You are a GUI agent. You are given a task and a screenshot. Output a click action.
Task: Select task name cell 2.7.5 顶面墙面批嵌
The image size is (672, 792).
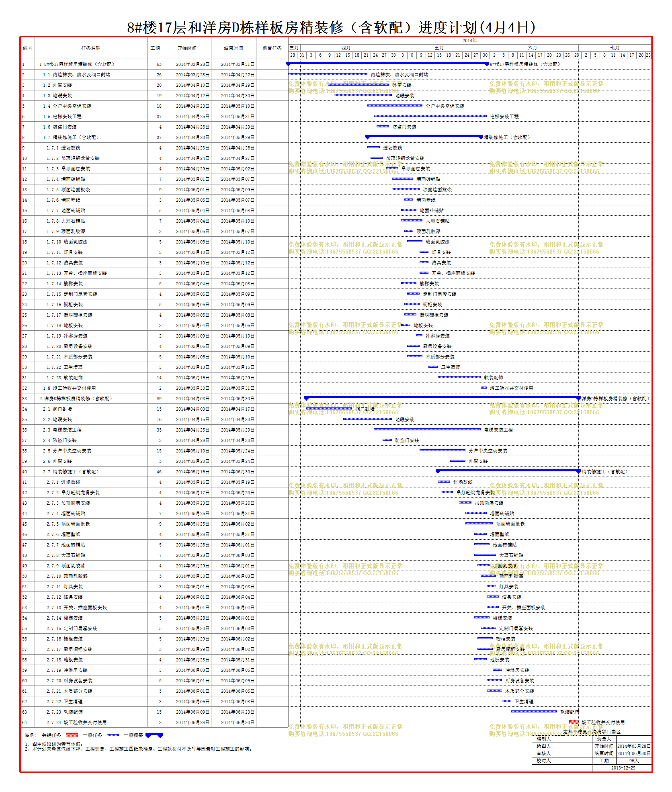[x=91, y=524]
